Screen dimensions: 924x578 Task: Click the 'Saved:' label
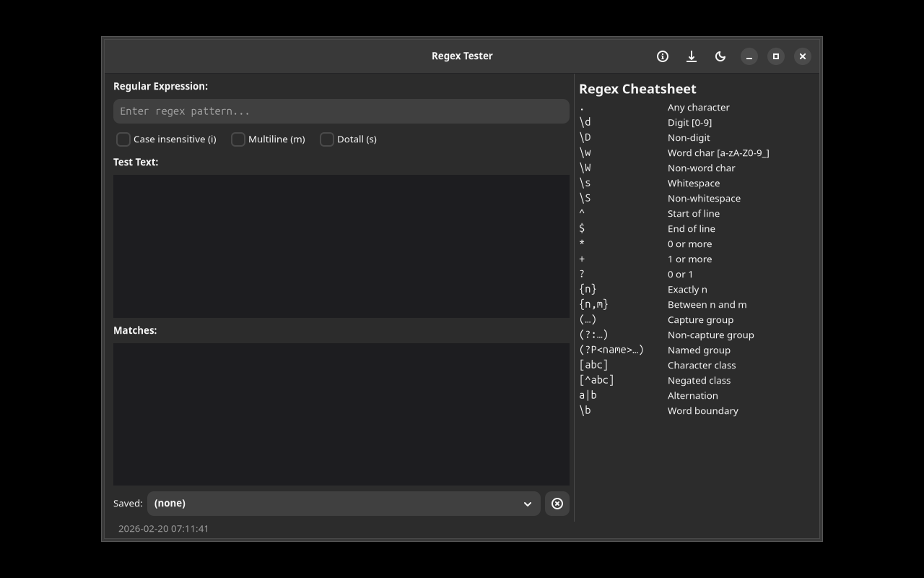(x=128, y=504)
